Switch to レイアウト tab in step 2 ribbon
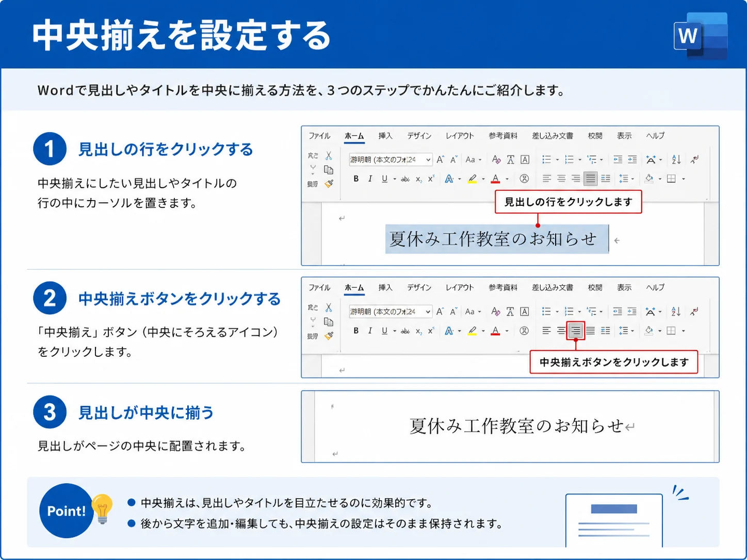This screenshot has width=747, height=560. click(460, 287)
